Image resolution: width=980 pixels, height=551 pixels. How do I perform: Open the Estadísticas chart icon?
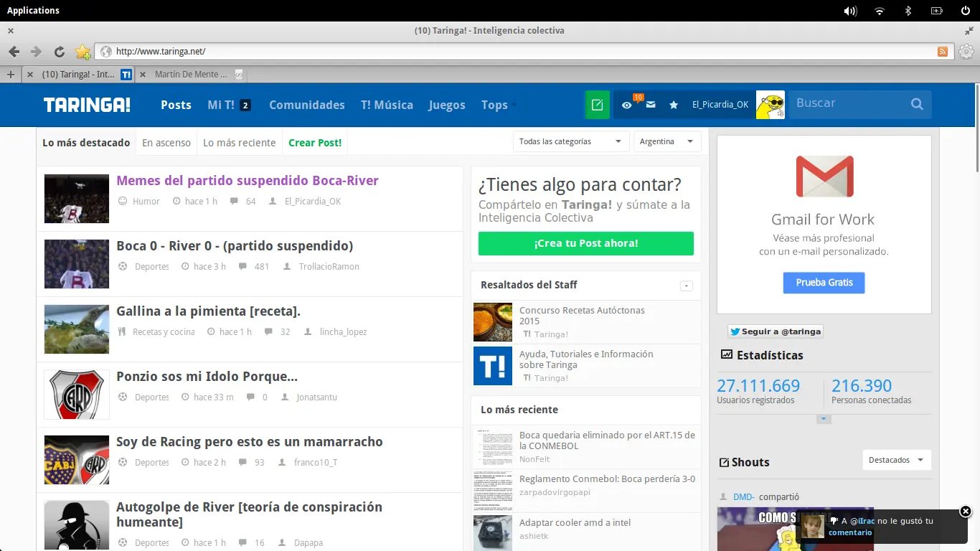[727, 354]
